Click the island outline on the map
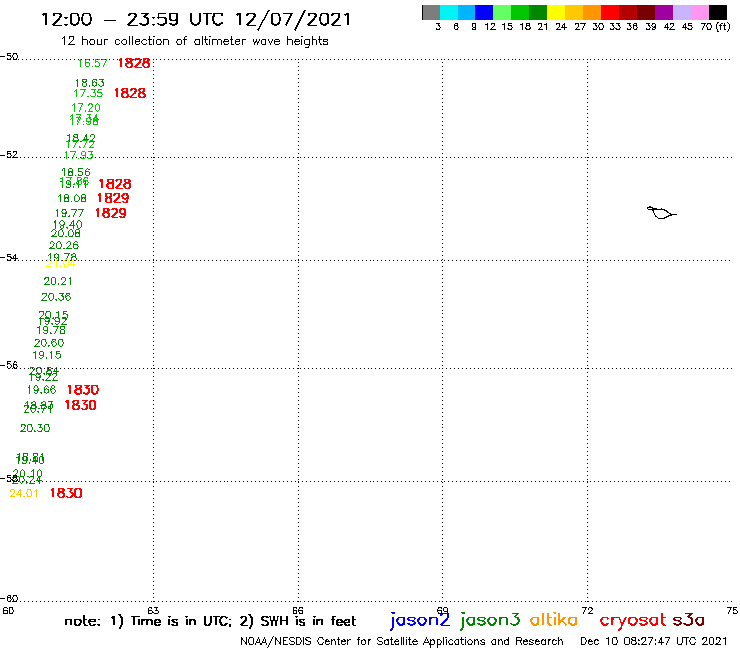 point(661,213)
